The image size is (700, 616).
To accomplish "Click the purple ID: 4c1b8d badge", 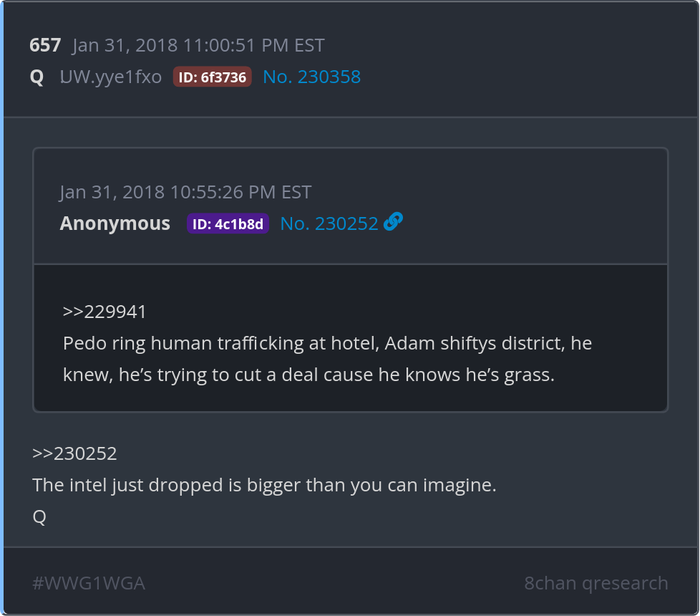I will tap(228, 223).
